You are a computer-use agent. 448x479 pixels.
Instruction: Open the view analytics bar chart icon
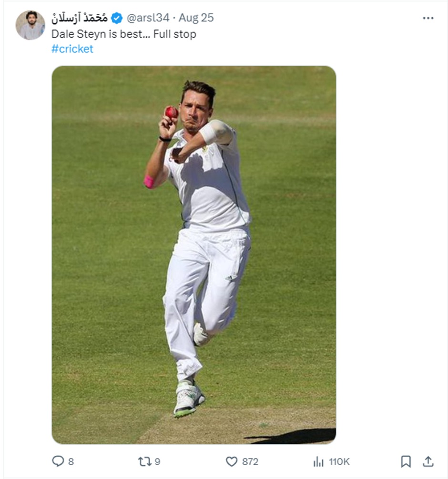[318, 461]
